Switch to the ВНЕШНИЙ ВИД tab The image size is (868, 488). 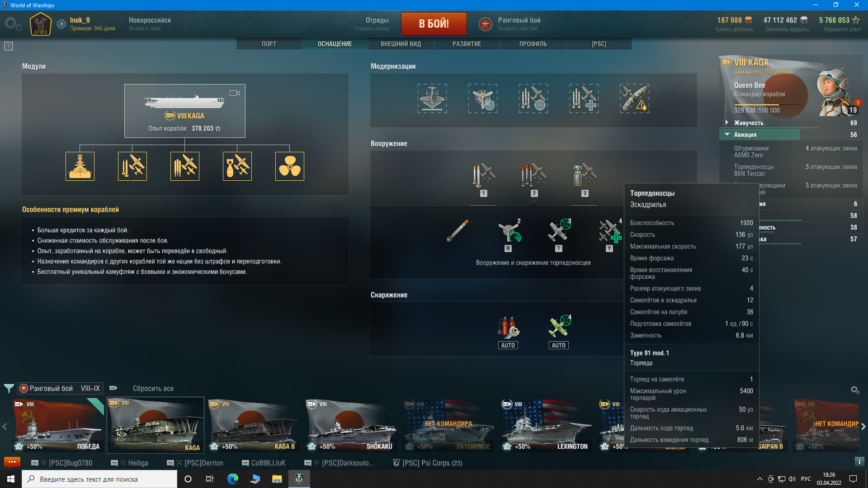[401, 44]
